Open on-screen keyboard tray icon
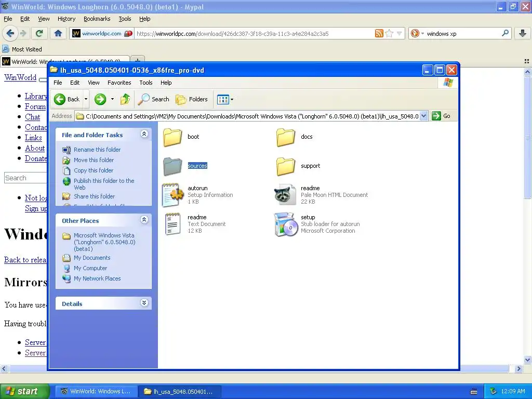Screen dimensions: 532x399 [474, 392]
